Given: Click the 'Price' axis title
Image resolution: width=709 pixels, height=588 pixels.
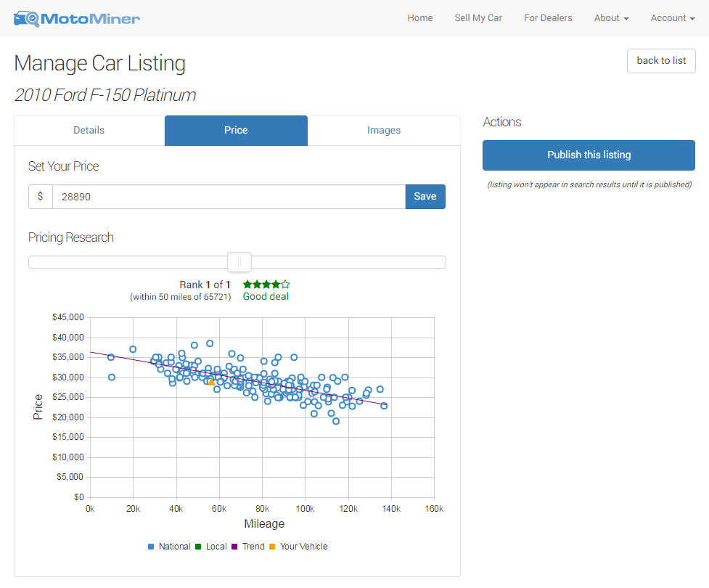Looking at the screenshot, I should click(38, 407).
